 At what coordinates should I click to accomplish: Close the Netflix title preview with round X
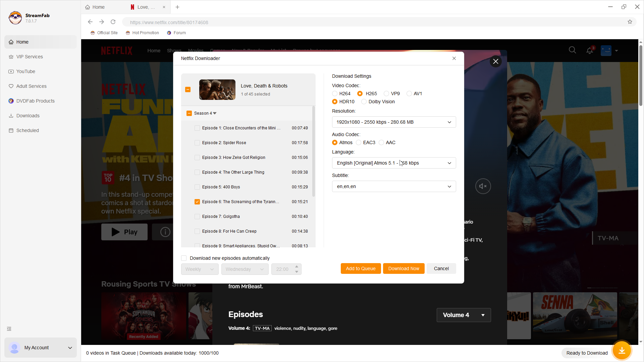click(x=496, y=61)
